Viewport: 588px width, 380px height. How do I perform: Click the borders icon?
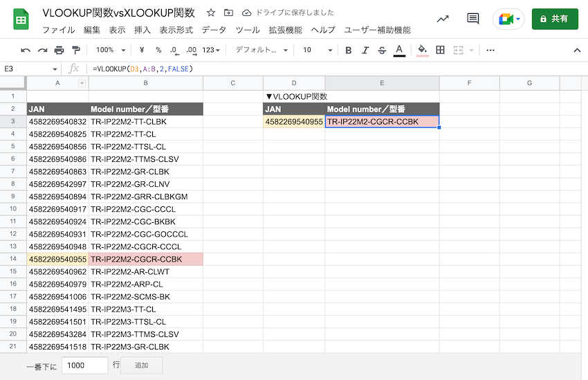pos(440,50)
